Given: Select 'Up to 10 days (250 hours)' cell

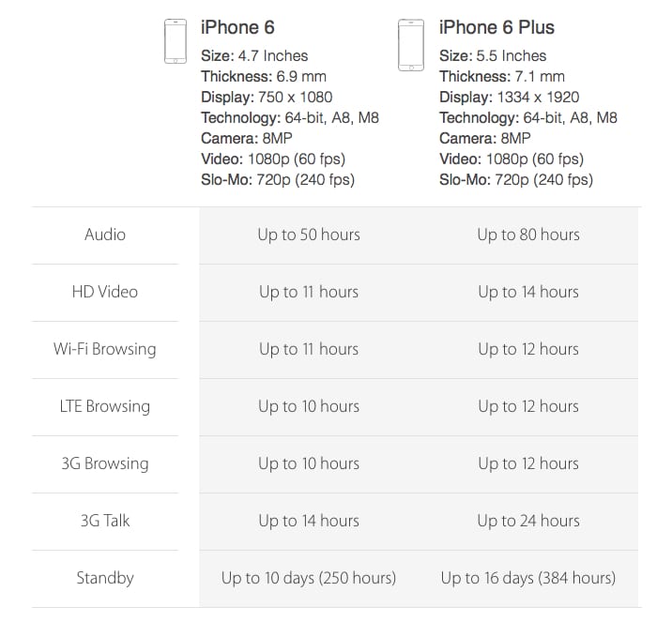Looking at the screenshot, I should [x=309, y=578].
